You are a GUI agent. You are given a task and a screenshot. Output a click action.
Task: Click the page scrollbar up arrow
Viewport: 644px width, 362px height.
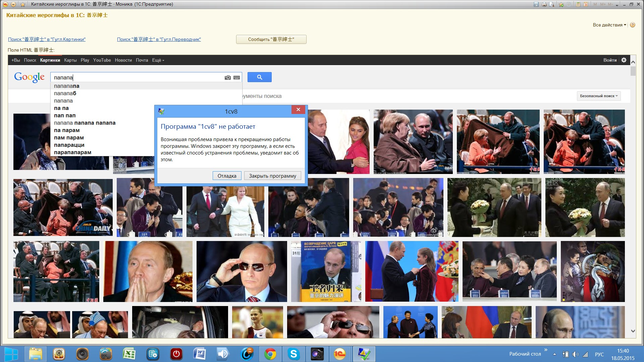633,62
